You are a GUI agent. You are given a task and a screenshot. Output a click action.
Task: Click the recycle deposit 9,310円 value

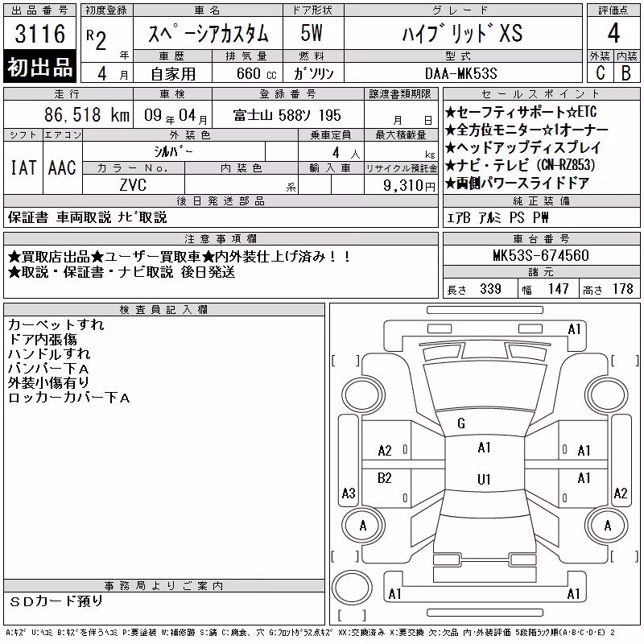click(409, 186)
